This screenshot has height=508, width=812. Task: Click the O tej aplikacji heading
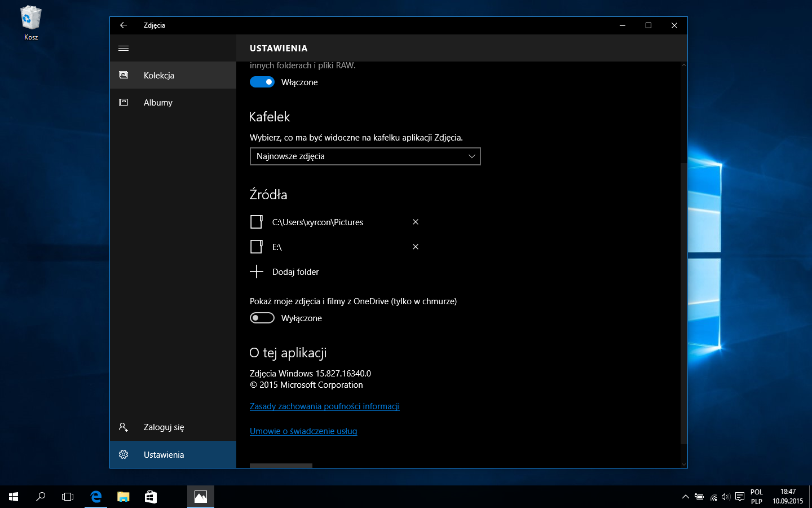coord(288,353)
